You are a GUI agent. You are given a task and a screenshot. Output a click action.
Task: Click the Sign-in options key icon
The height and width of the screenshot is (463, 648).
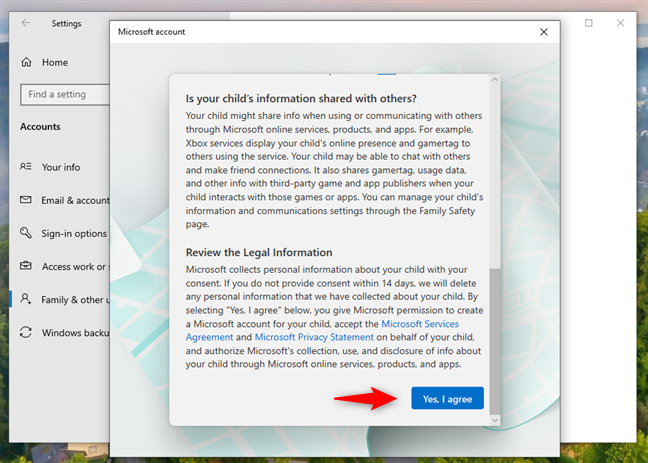pyautogui.click(x=26, y=233)
